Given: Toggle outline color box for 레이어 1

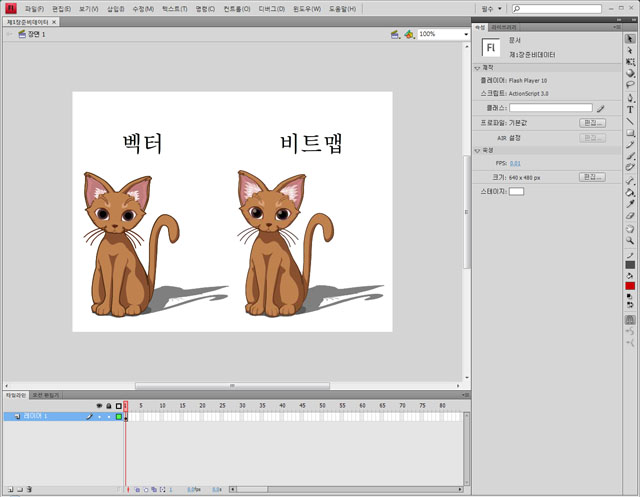Looking at the screenshot, I should (118, 416).
